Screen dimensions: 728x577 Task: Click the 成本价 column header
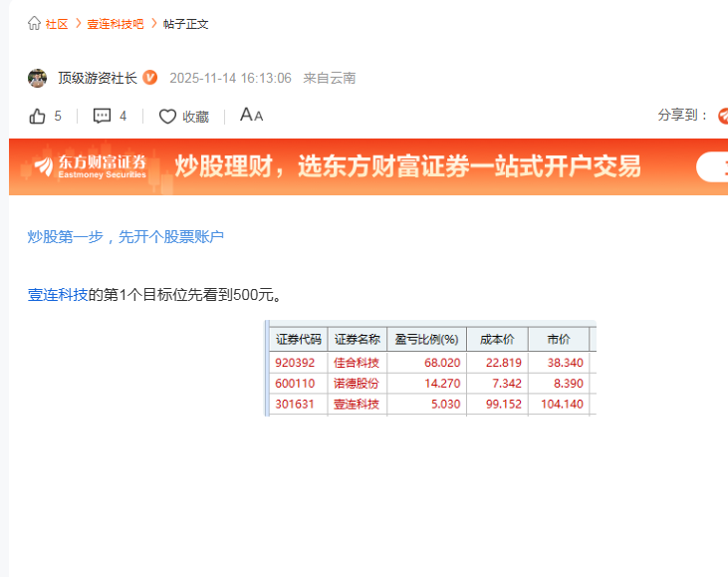(x=497, y=339)
